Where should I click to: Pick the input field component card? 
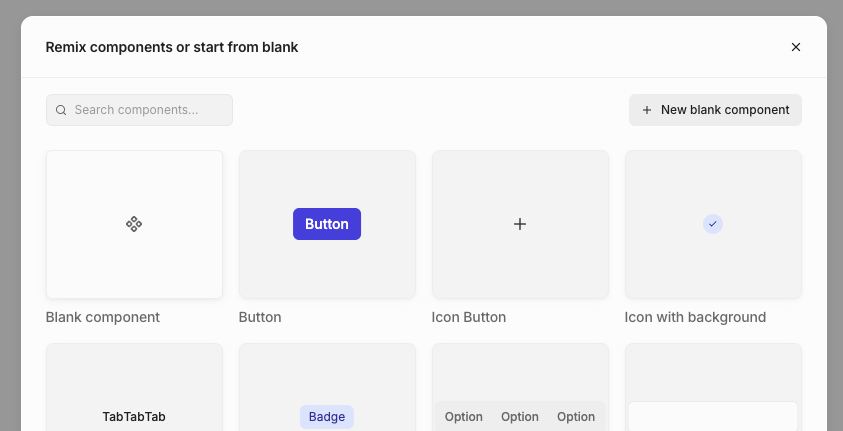713,387
